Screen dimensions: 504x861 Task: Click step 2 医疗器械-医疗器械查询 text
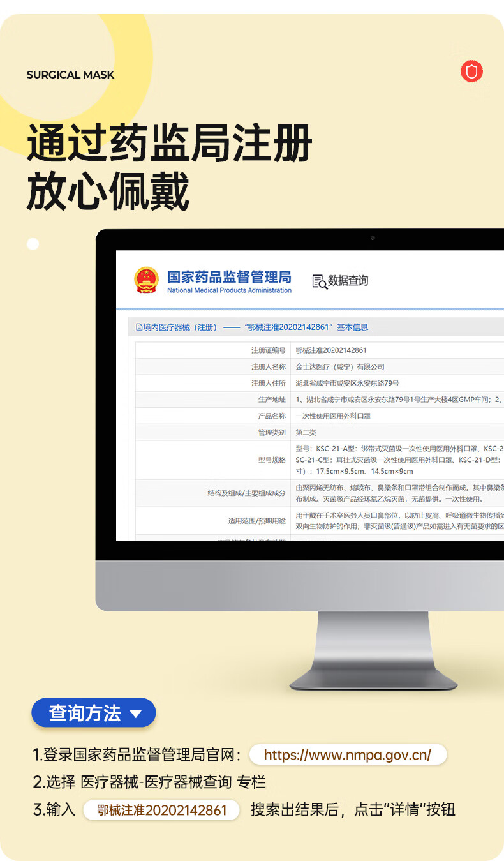click(x=157, y=782)
